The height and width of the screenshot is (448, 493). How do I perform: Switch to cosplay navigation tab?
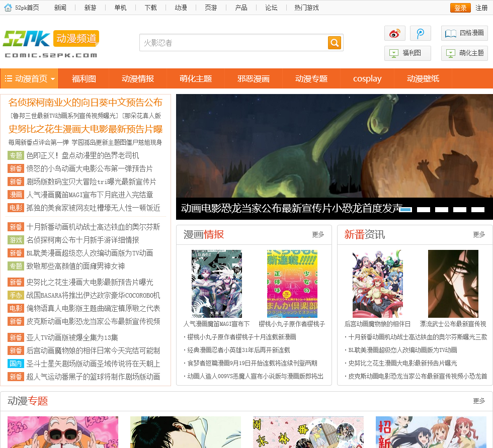tap(367, 78)
